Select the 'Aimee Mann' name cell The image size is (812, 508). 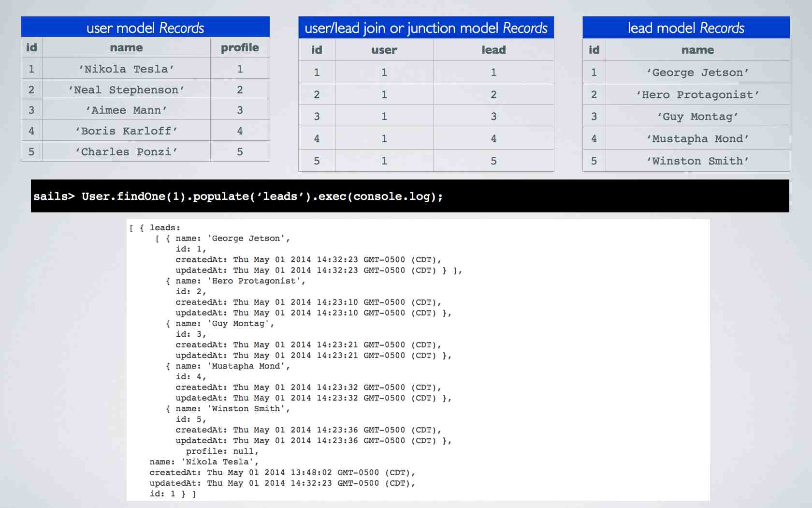pyautogui.click(x=126, y=110)
